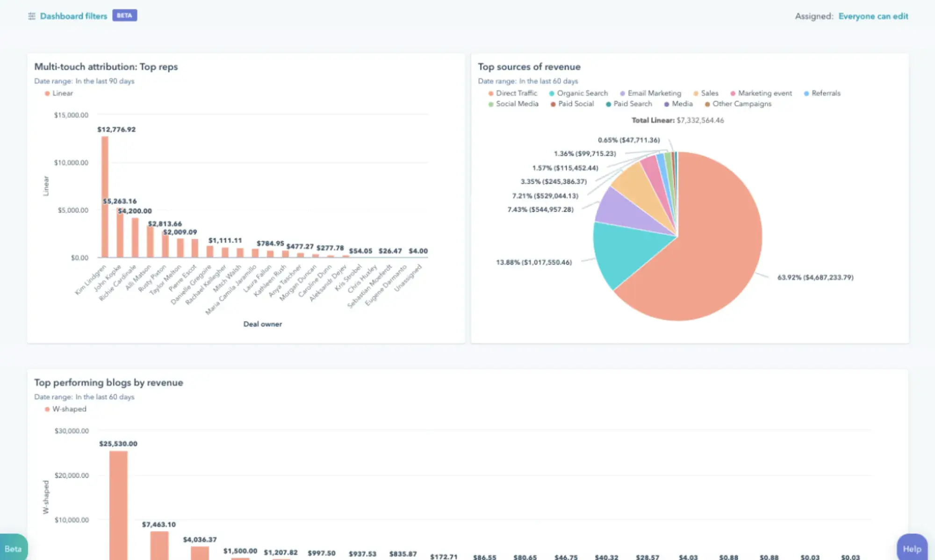Toggle Direct Traffic legend item
Viewport: 935px width, 560px height.
(513, 93)
